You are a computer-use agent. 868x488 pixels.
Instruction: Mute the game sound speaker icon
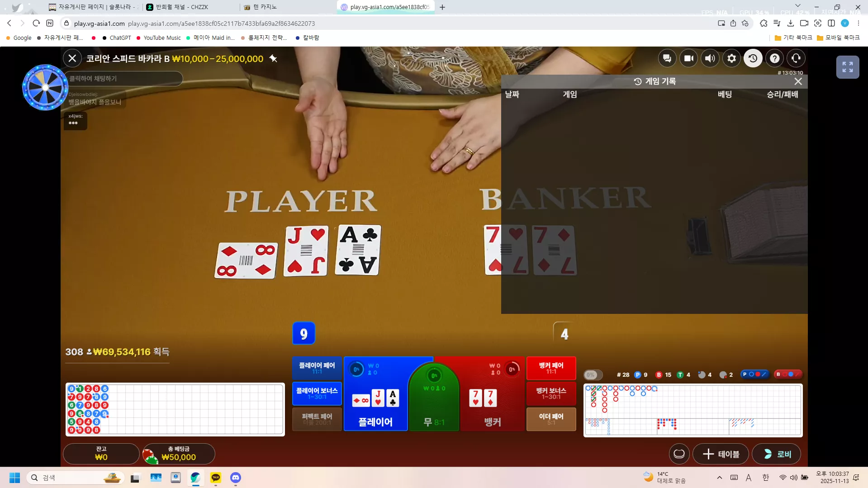click(710, 58)
